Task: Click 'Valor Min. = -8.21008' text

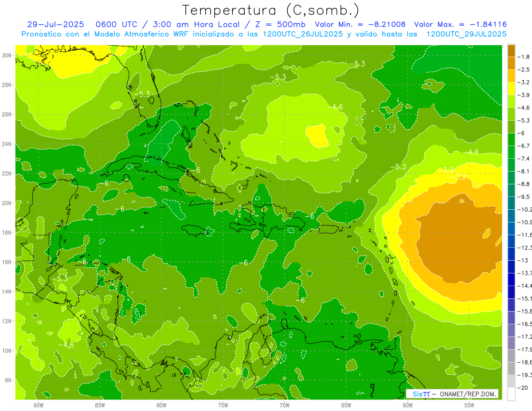Action: (360, 24)
